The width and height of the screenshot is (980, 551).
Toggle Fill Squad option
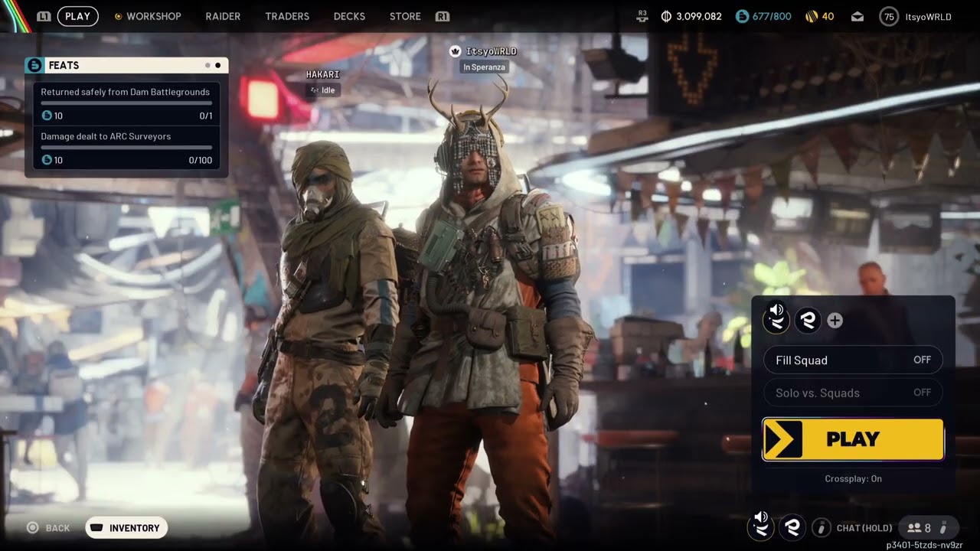[x=853, y=360]
